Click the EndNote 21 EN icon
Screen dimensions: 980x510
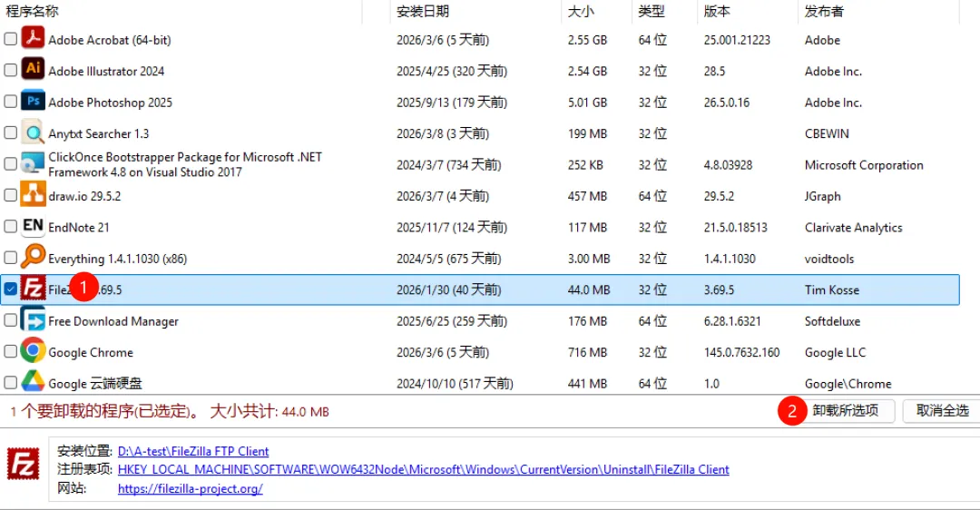(33, 226)
